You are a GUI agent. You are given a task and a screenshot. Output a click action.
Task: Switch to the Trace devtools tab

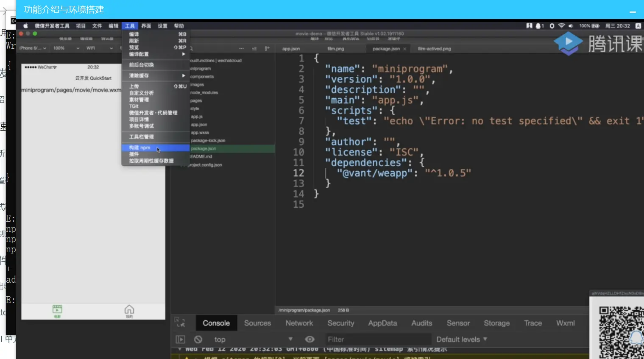click(533, 323)
